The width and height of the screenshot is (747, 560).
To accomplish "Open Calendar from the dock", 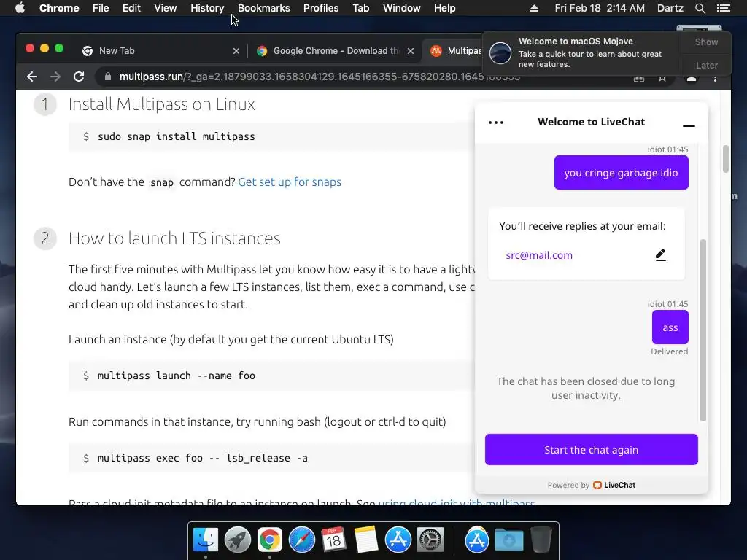I will (333, 540).
